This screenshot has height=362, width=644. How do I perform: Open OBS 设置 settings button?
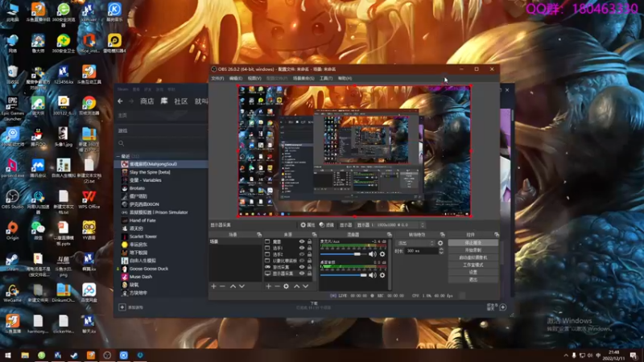tap(473, 272)
